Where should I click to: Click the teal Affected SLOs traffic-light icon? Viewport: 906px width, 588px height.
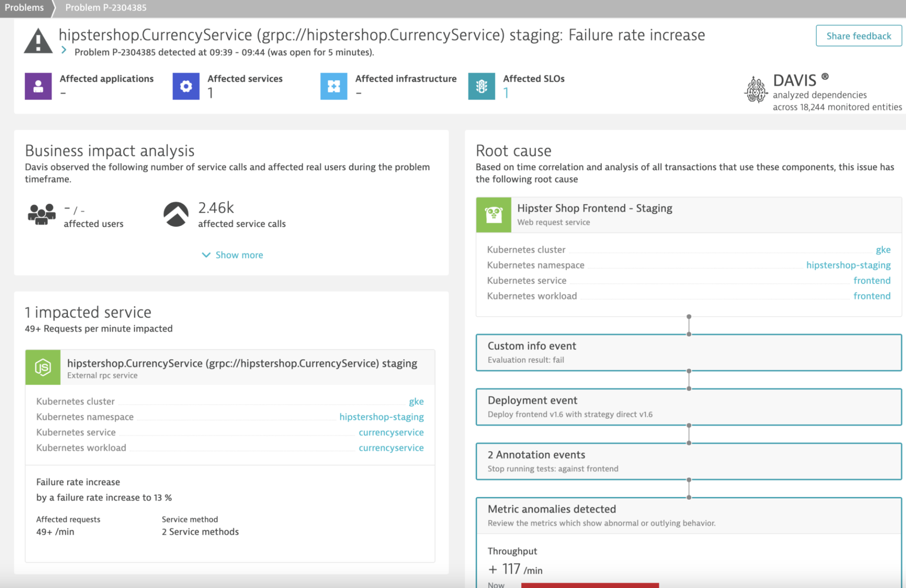point(481,86)
